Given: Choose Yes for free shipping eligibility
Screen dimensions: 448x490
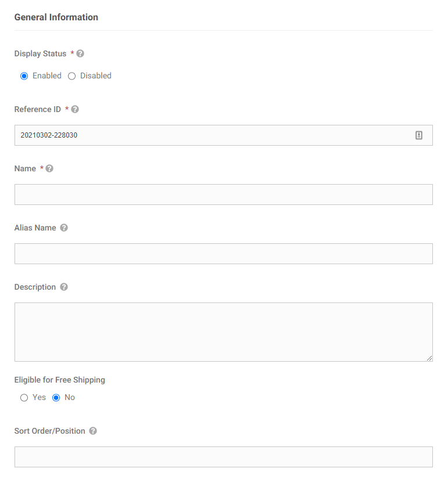Looking at the screenshot, I should (24, 398).
